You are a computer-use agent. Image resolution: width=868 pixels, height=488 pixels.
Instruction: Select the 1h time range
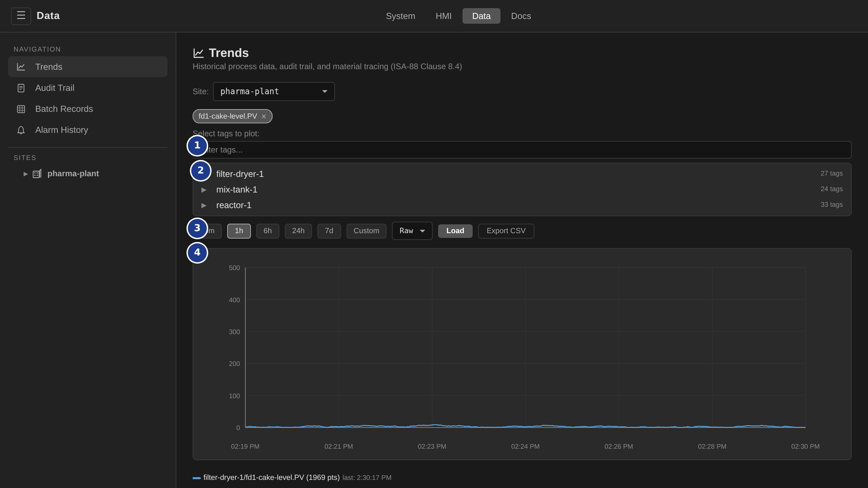[239, 231]
